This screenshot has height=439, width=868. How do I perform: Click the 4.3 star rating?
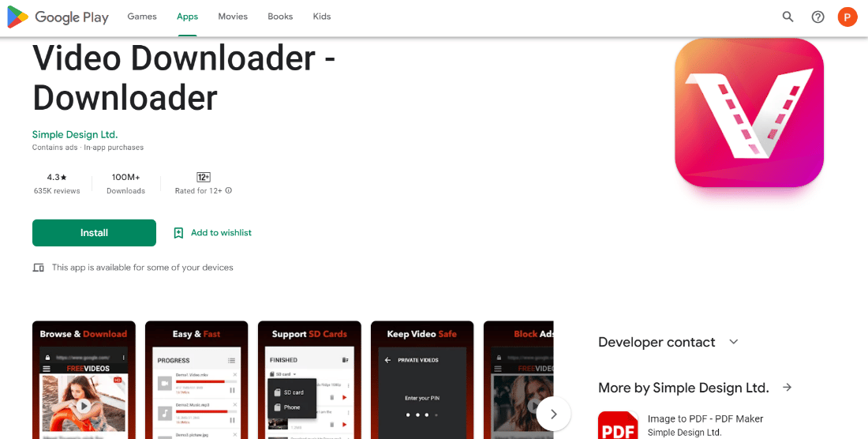(x=57, y=178)
